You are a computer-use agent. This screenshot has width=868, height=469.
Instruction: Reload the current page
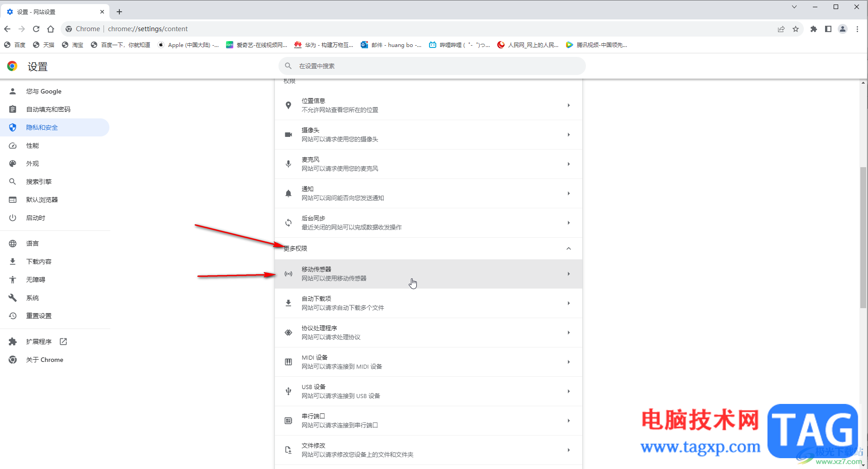pos(36,29)
